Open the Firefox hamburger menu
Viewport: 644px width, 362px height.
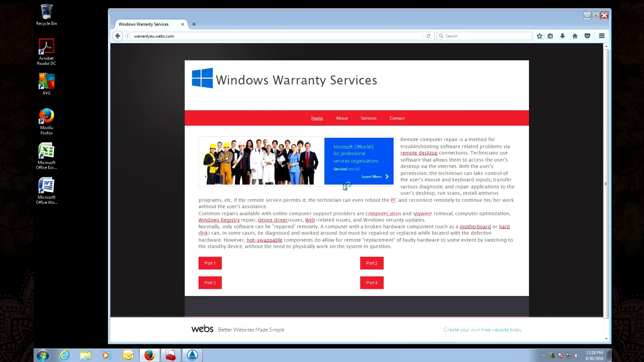pos(602,36)
